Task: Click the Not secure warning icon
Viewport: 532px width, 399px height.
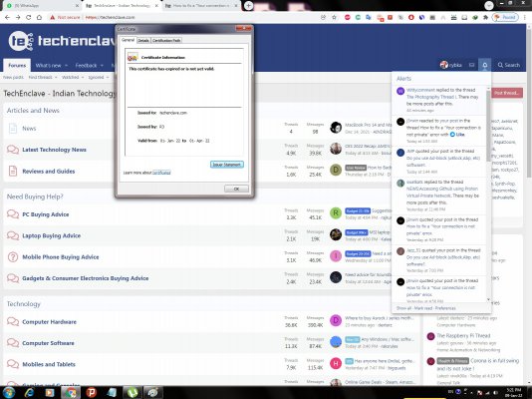Action: (52, 17)
